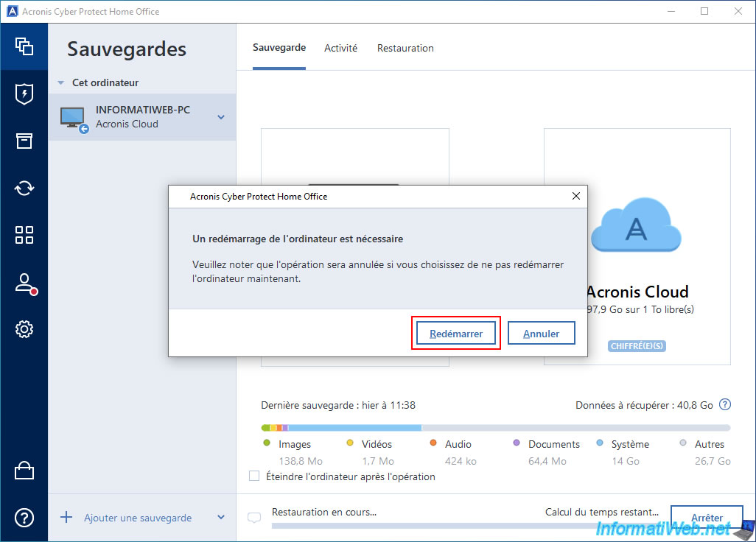Click the green Images legend dot
This screenshot has height=542, width=756.
pos(267,443)
